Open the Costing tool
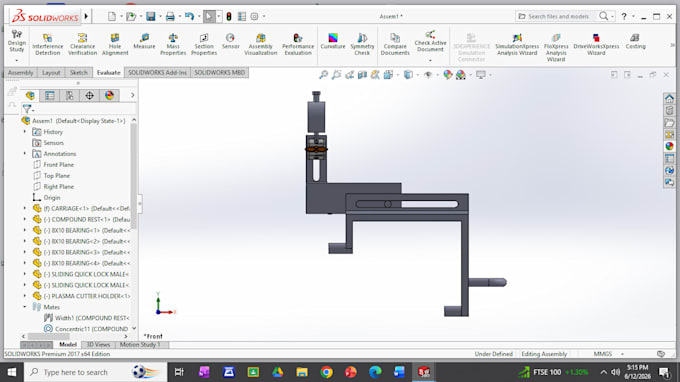This screenshot has width=680, height=382. tap(635, 42)
